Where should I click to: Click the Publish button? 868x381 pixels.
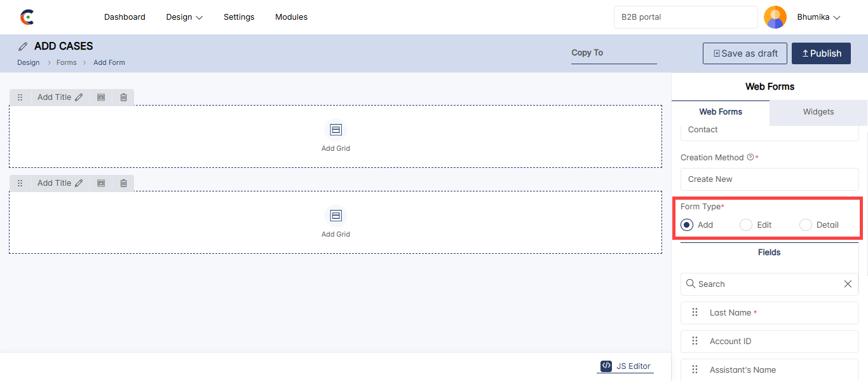tap(821, 53)
